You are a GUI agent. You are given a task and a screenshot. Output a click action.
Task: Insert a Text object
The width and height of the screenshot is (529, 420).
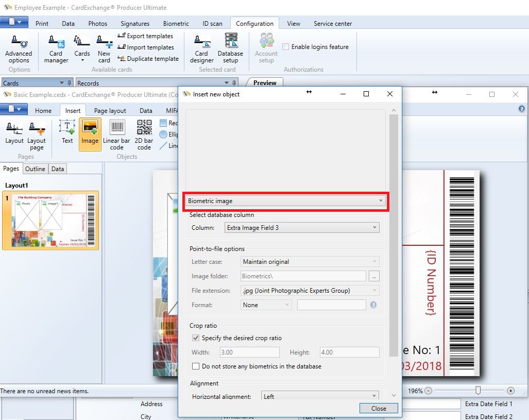(x=67, y=132)
